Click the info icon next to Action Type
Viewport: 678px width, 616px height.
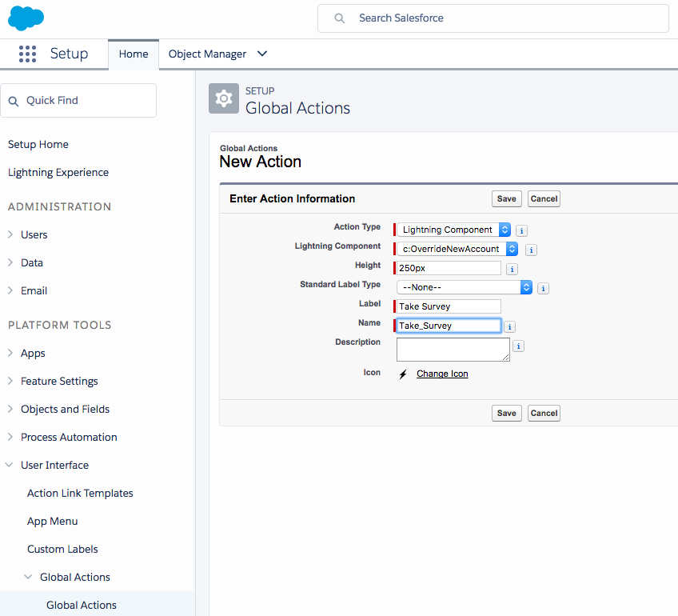(x=521, y=230)
